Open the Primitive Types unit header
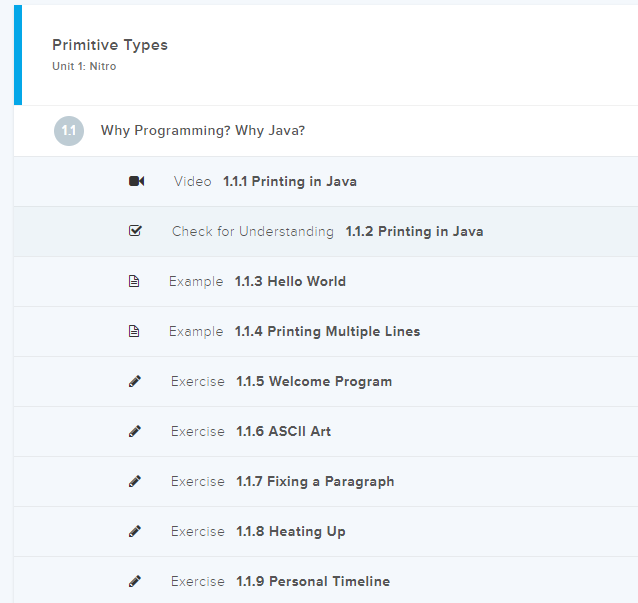 [110, 45]
